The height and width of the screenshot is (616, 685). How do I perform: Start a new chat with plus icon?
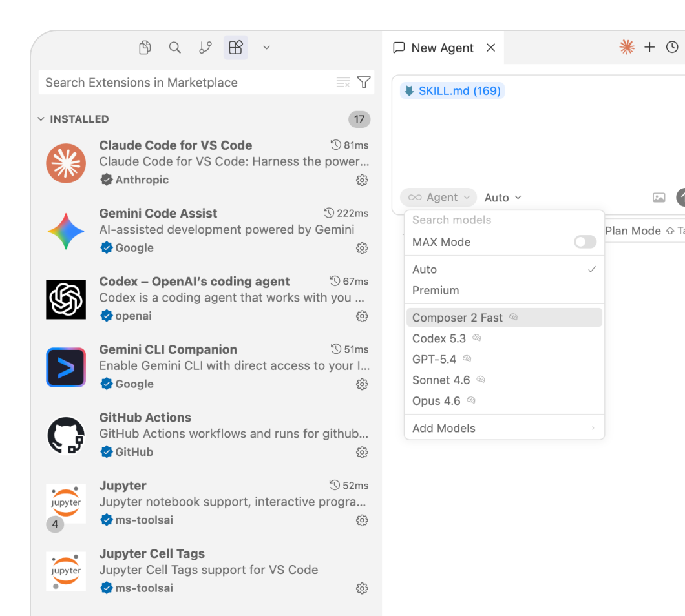pos(649,47)
